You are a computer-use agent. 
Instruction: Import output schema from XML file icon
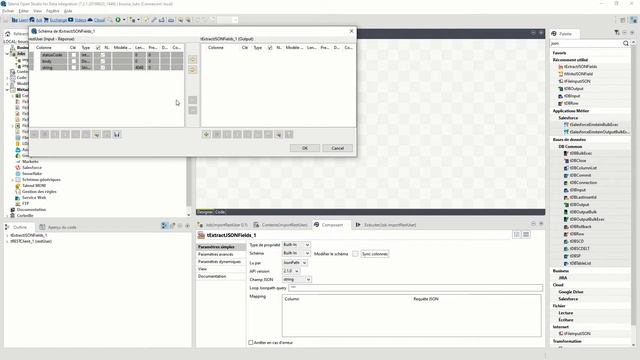coord(278,134)
